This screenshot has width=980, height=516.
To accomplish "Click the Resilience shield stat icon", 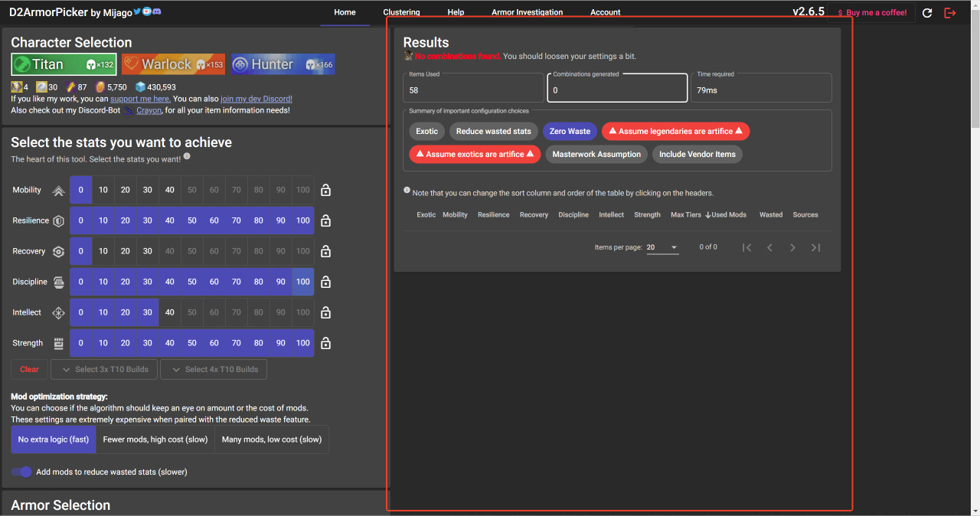I will pyautogui.click(x=58, y=220).
